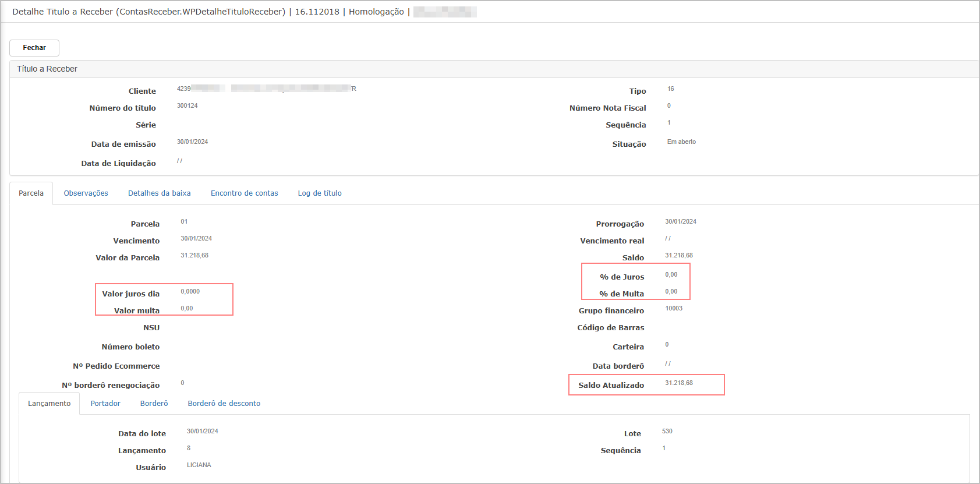Click the Data de emissão value 30/01/2024

[192, 142]
